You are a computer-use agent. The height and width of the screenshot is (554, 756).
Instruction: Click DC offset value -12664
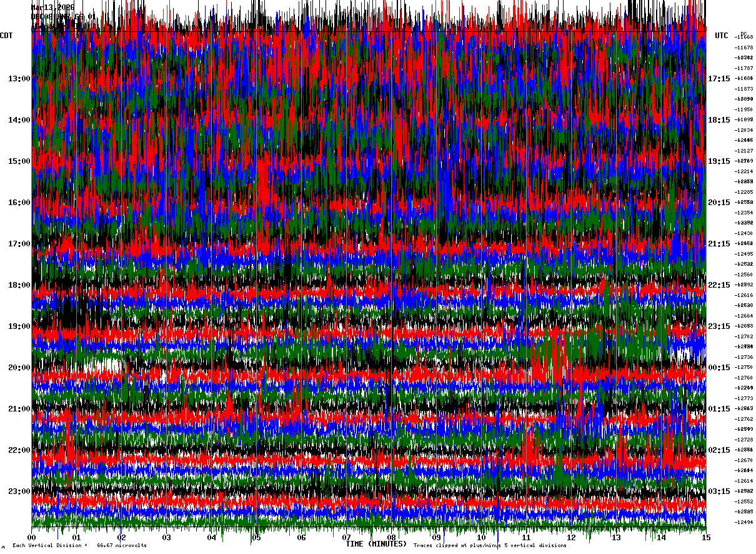(744, 316)
